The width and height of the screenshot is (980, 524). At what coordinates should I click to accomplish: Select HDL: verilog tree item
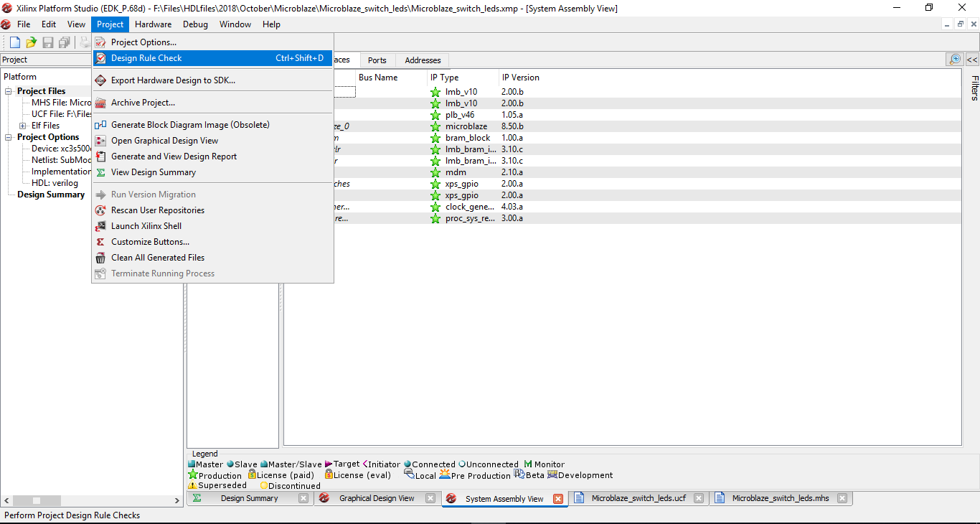[55, 183]
